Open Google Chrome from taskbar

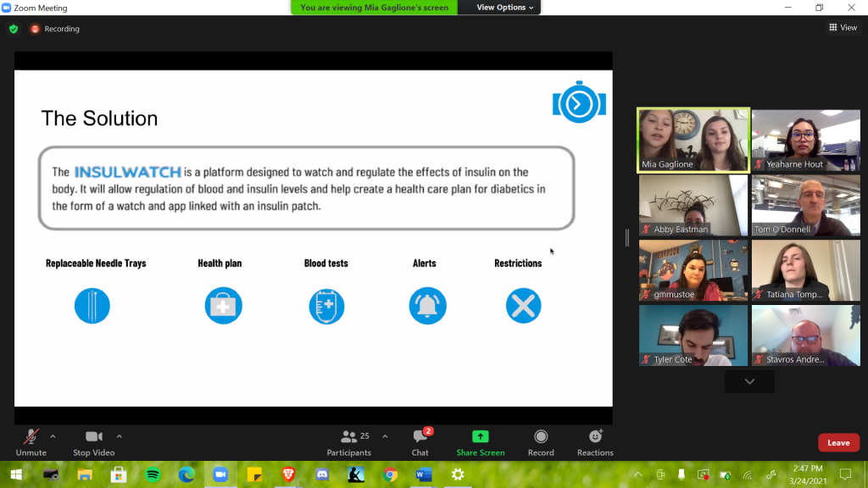390,474
